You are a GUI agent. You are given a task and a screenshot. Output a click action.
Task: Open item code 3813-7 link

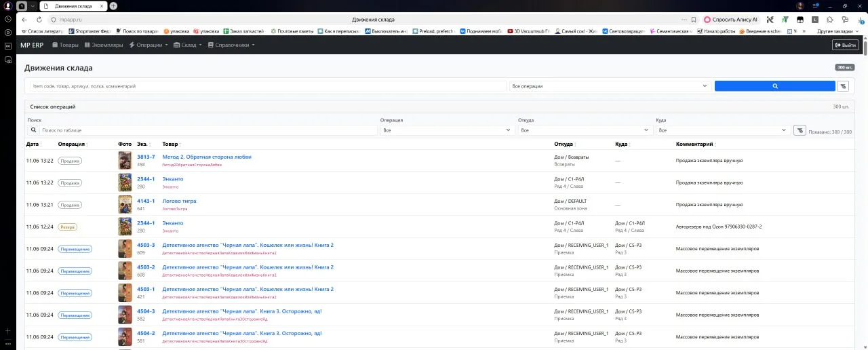[146, 157]
